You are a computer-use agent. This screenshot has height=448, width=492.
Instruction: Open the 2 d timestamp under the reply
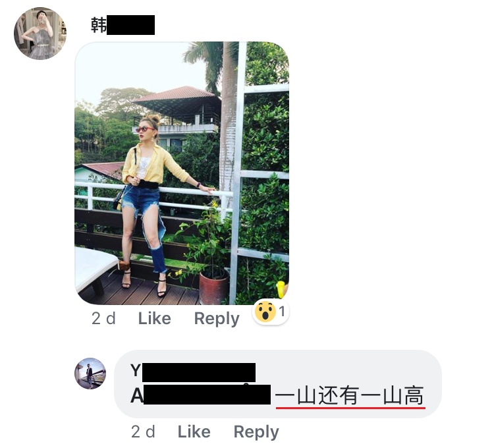pos(143,432)
